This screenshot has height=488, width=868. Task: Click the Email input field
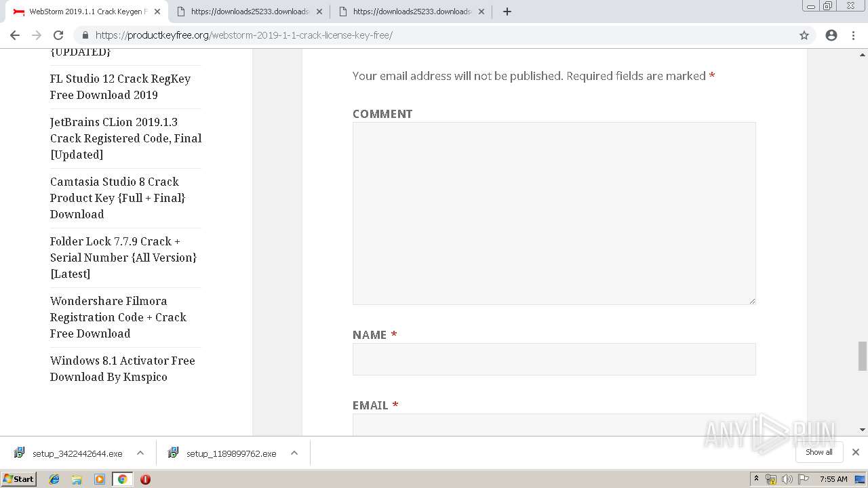554,424
